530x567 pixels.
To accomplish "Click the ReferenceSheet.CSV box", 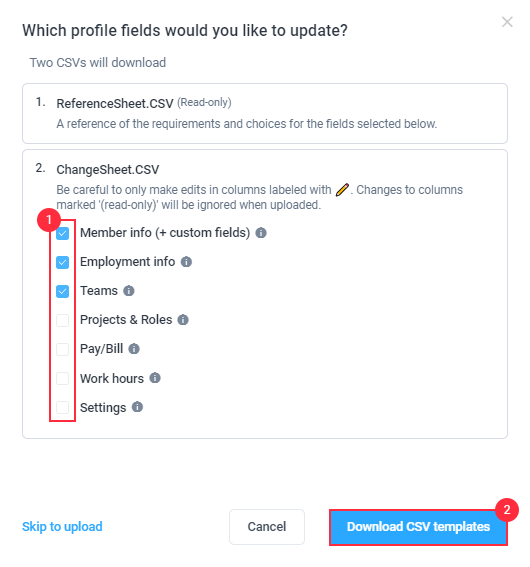I will coord(265,114).
